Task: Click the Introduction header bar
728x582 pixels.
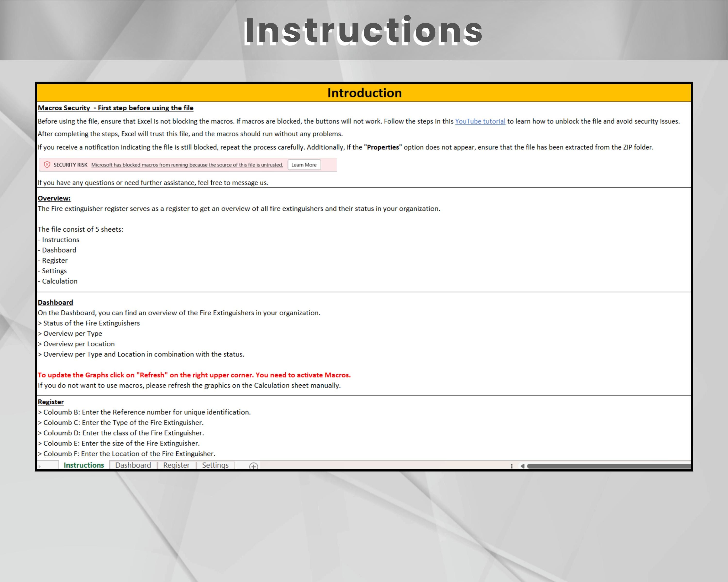Action: click(364, 93)
